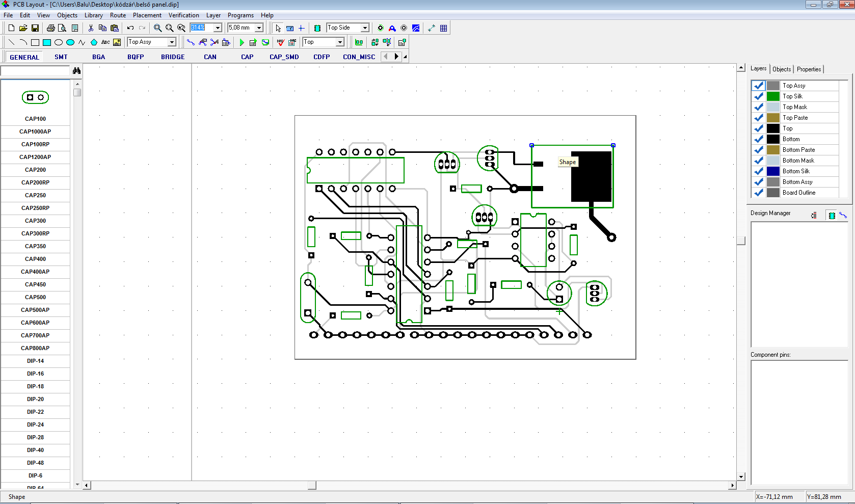Image resolution: width=855 pixels, height=504 pixels.
Task: Click the binoculars search icon
Action: (x=77, y=71)
